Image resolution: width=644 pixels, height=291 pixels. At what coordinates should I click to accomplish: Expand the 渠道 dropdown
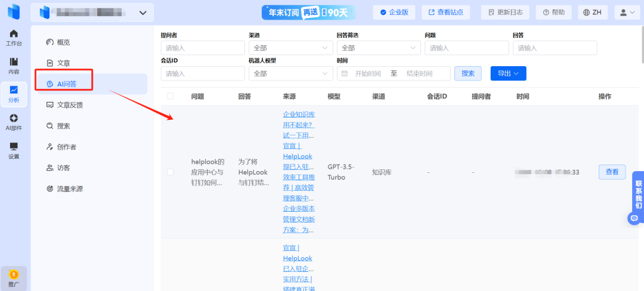[x=290, y=48]
